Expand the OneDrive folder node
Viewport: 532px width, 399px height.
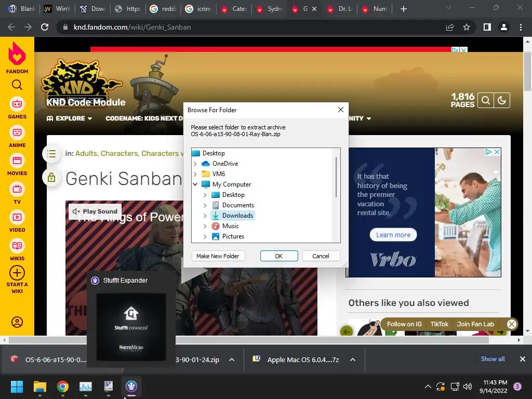coord(195,164)
